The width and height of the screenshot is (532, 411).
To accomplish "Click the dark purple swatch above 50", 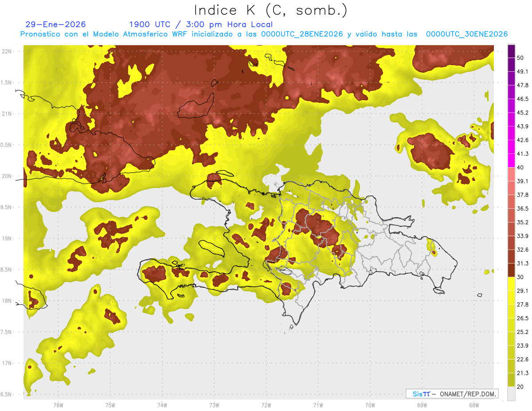I will [511, 51].
